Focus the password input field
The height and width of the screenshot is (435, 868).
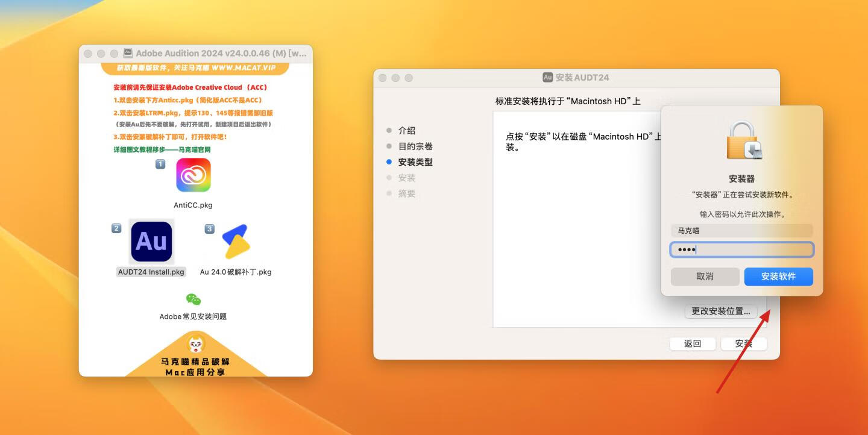[x=742, y=249]
